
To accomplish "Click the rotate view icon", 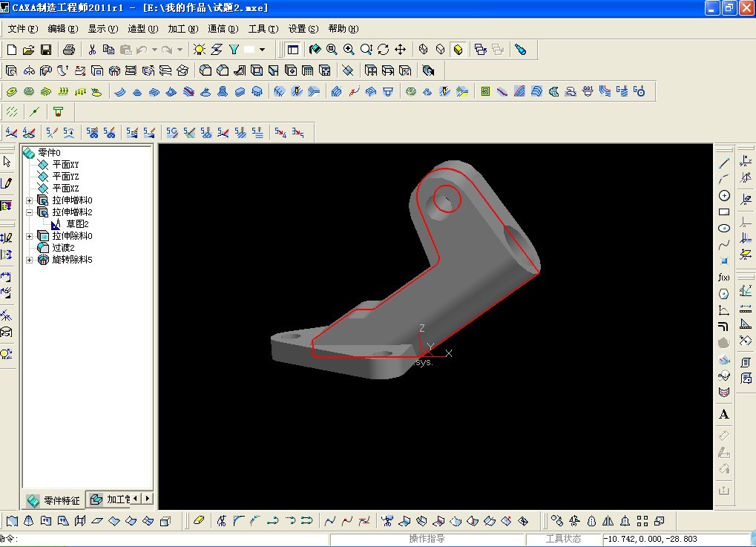I will coord(384,50).
